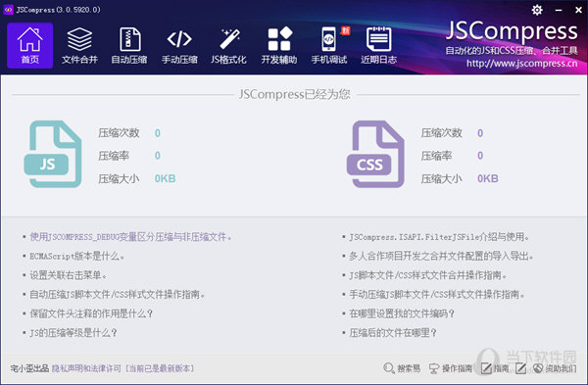Open the 手机调试 mobile debug tool
This screenshot has height=385, width=588.
tap(329, 45)
